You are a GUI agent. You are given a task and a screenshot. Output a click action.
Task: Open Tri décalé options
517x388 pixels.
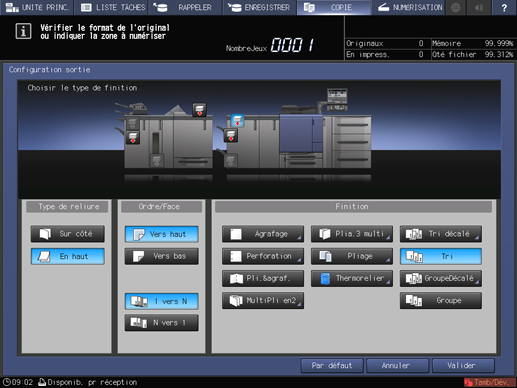441,234
